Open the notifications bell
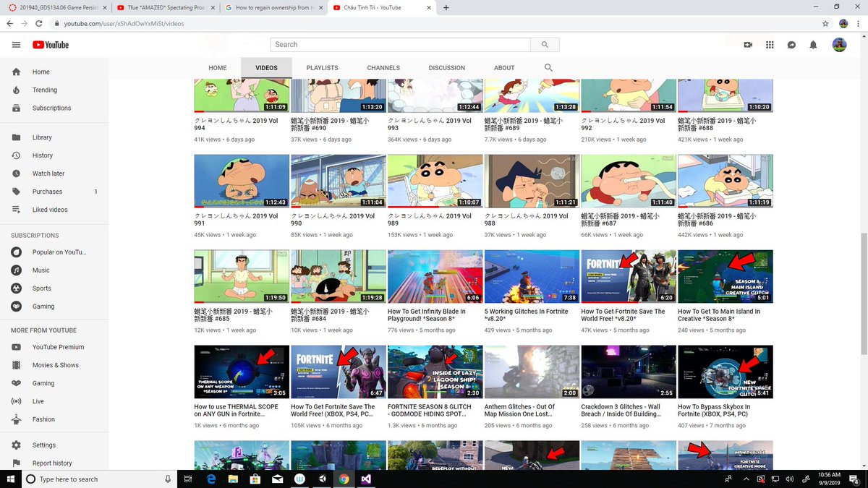868x488 pixels. pyautogui.click(x=813, y=45)
